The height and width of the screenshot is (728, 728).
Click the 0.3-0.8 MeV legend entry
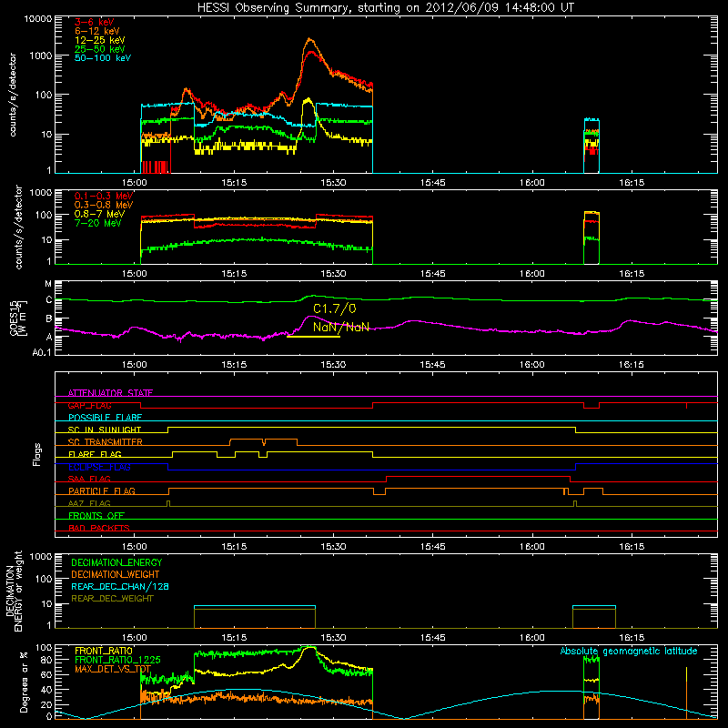[104, 205]
